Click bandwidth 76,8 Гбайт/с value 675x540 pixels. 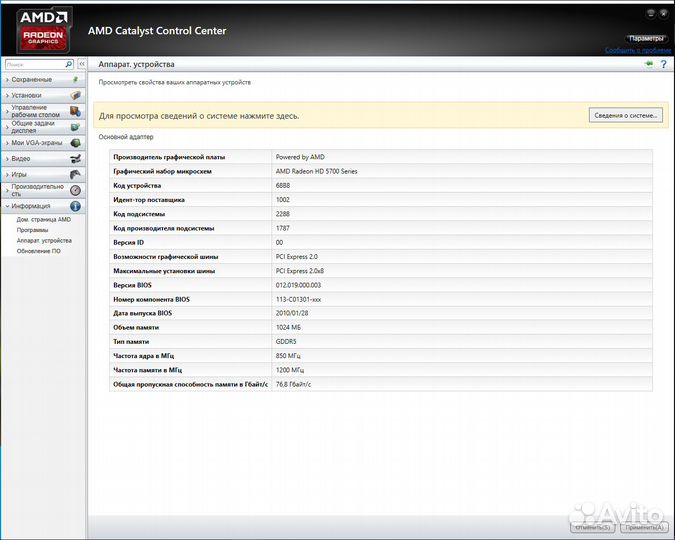(x=293, y=384)
